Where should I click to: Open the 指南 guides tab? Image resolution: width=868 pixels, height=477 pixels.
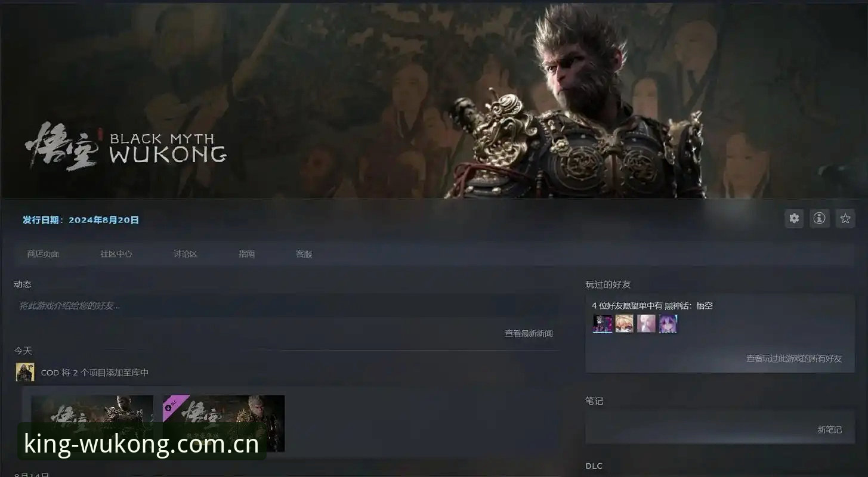tap(247, 254)
